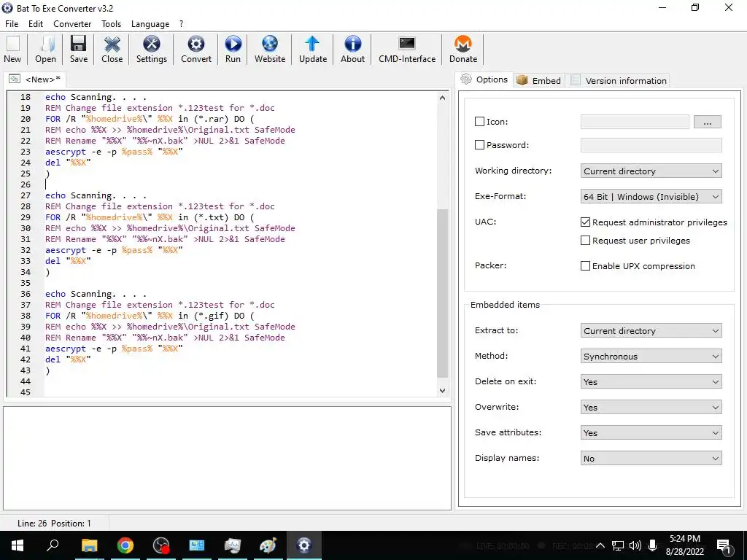Open the Language menu
The image size is (747, 560).
150,24
